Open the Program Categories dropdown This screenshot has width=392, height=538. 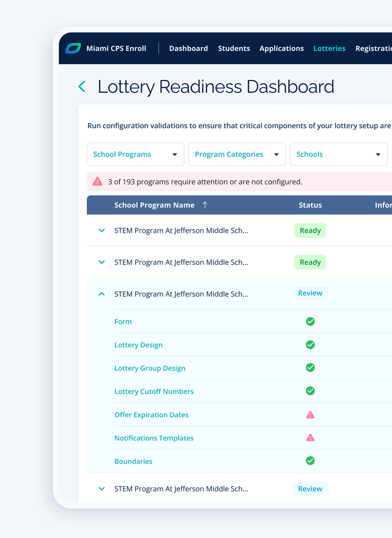[x=237, y=154]
